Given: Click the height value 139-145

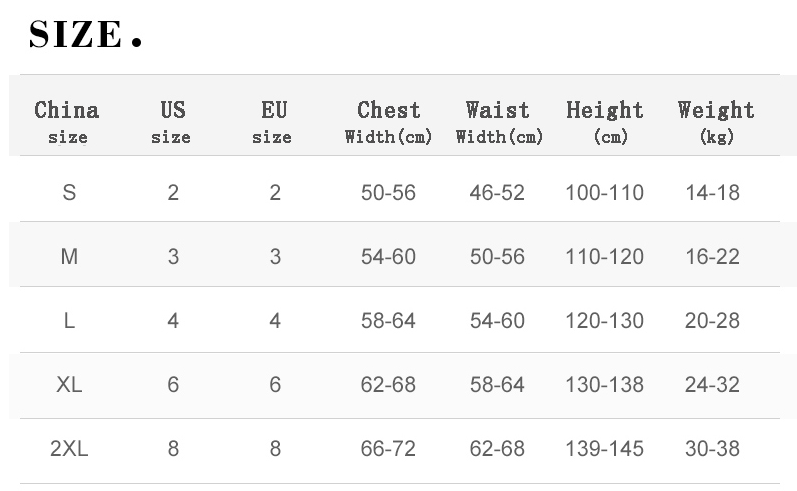Looking at the screenshot, I should (604, 449).
